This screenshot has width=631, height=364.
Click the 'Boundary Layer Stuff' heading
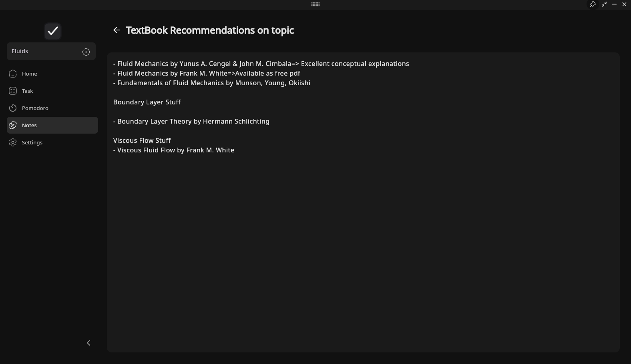[147, 102]
